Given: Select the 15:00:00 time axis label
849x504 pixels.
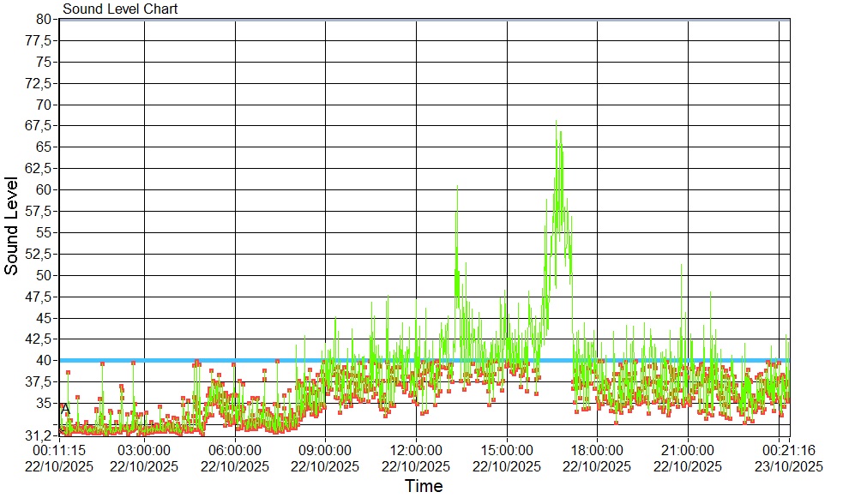Looking at the screenshot, I should pos(507,449).
